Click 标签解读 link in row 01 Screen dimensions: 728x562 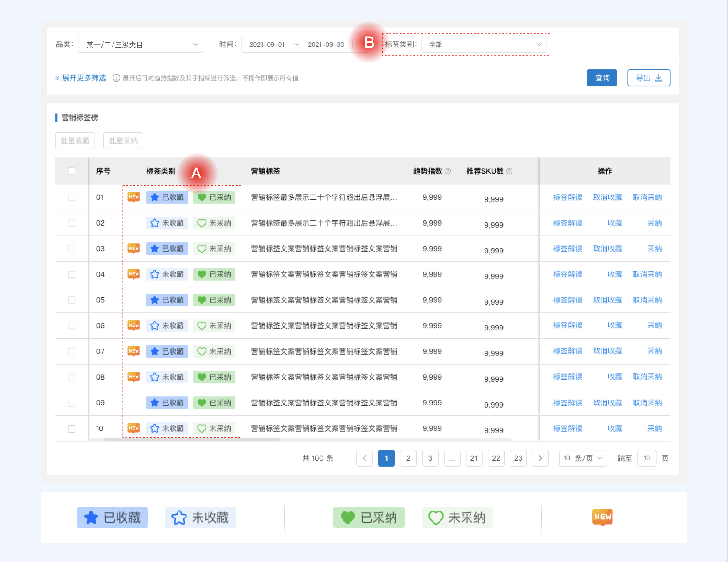[x=568, y=197]
